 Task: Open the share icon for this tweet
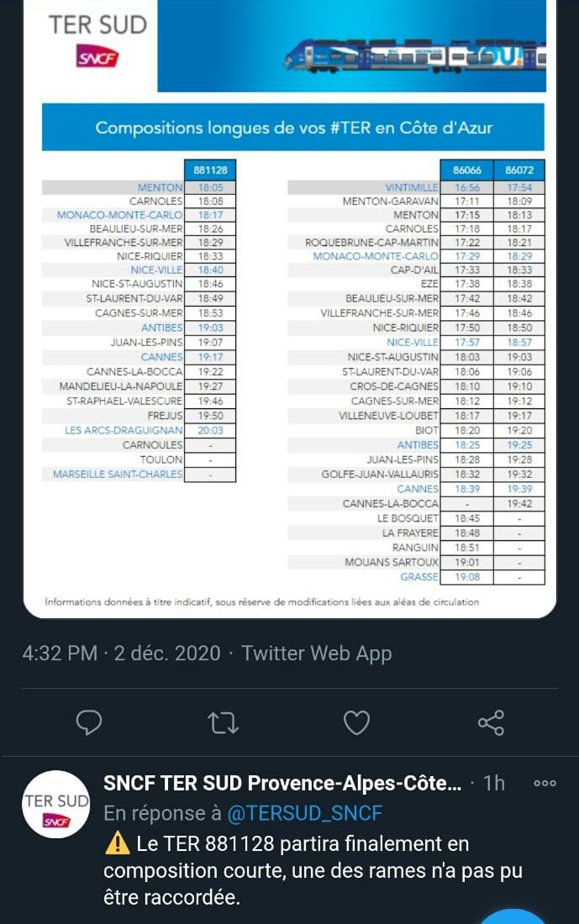pyautogui.click(x=491, y=722)
